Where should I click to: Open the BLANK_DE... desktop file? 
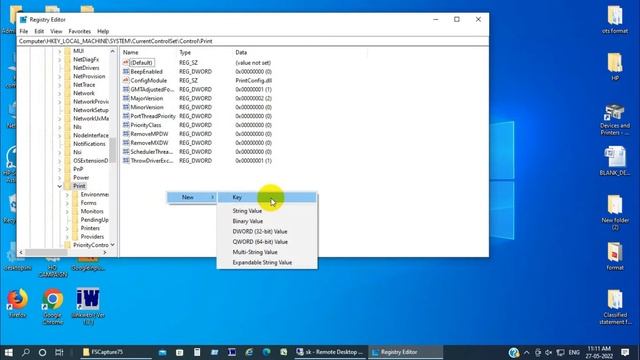tap(615, 161)
